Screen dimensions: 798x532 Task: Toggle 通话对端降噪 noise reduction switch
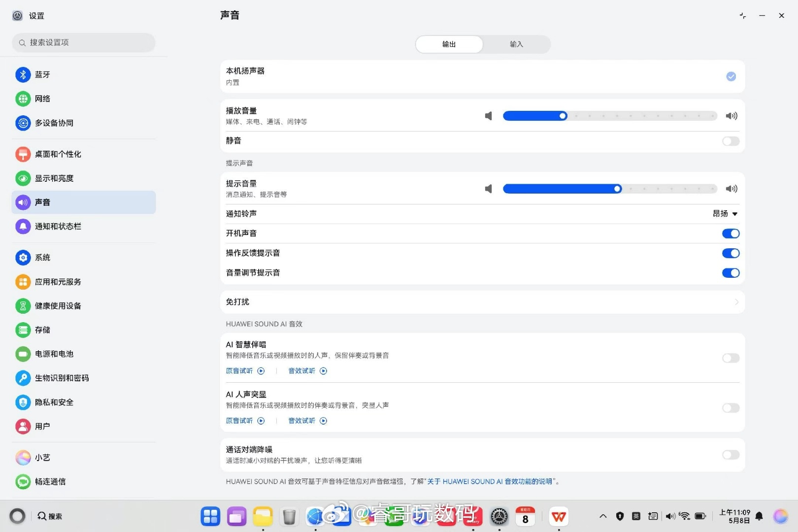pyautogui.click(x=731, y=455)
